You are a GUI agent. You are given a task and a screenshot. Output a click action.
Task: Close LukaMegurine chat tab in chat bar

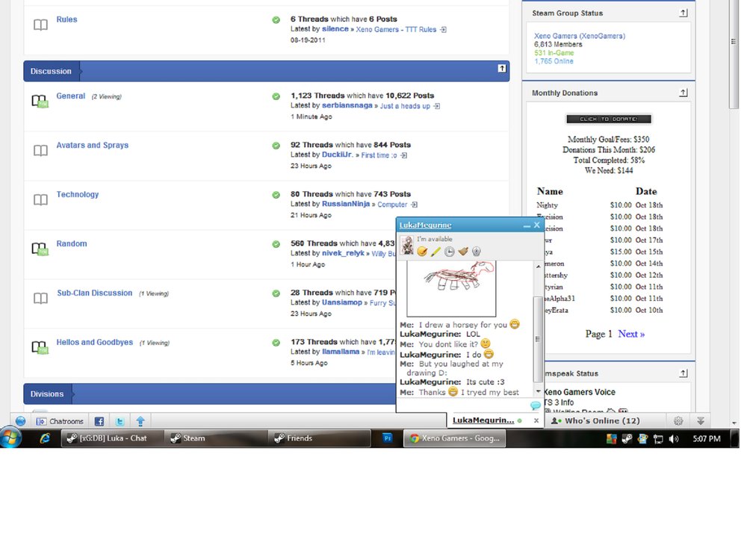pos(536,420)
